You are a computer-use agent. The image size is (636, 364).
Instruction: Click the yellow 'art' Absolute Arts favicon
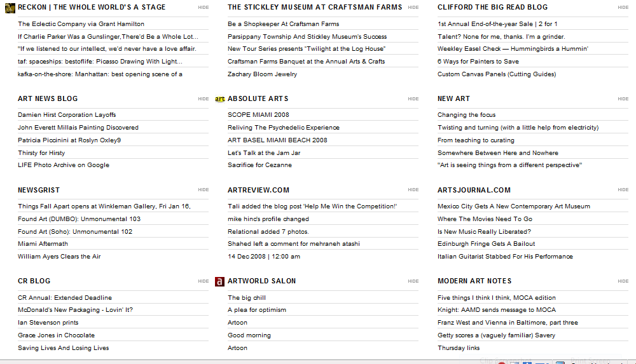tap(220, 99)
